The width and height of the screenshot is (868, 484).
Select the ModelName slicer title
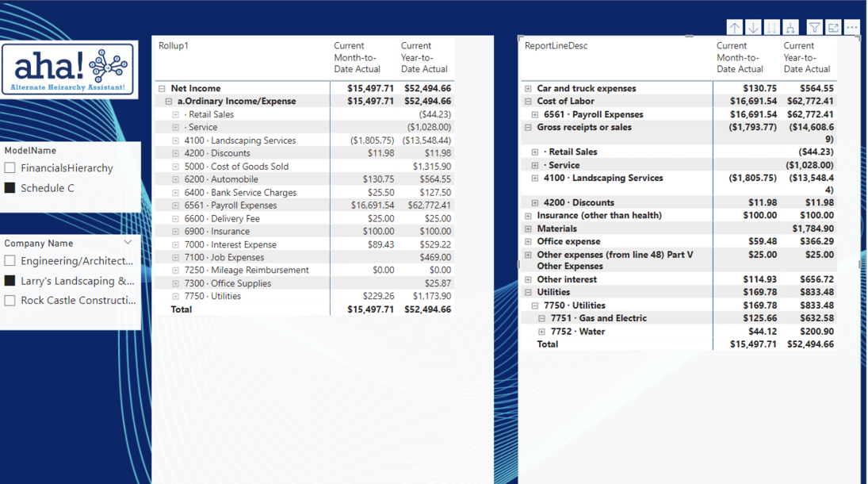point(30,150)
